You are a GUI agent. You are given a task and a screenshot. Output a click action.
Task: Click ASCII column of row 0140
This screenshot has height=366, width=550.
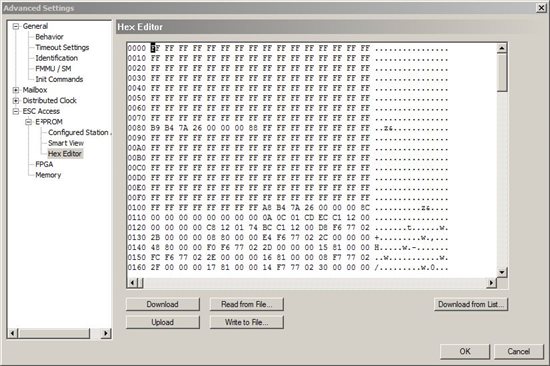[x=411, y=248]
